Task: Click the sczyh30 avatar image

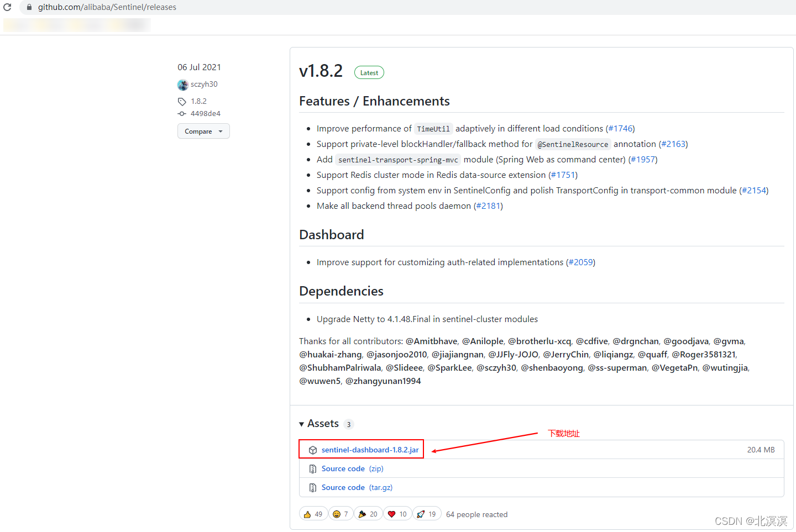Action: (x=183, y=85)
